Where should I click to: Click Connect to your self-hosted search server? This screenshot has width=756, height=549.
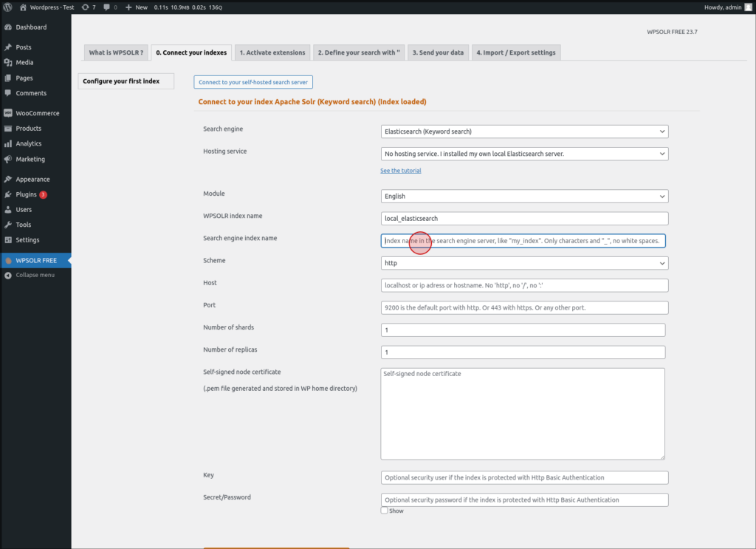tap(253, 82)
